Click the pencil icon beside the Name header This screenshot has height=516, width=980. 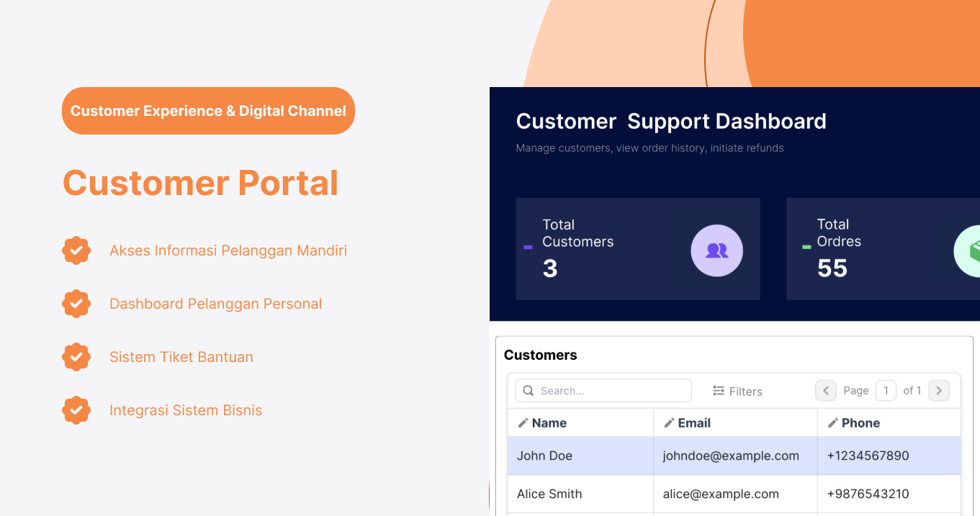pos(523,422)
